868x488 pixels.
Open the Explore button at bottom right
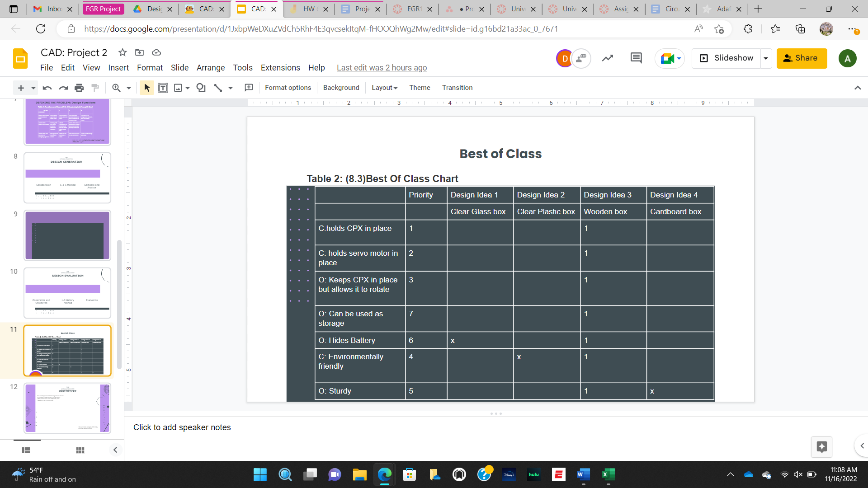point(821,447)
